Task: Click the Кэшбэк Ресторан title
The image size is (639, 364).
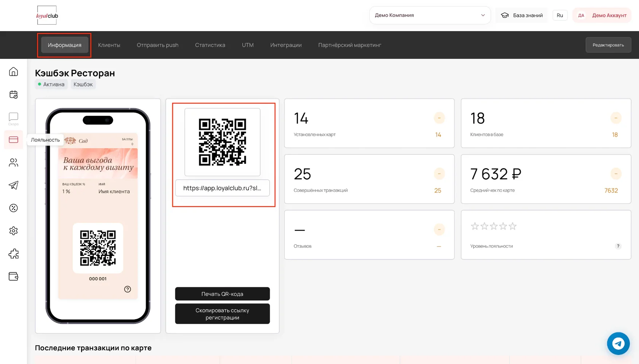Action: [75, 73]
